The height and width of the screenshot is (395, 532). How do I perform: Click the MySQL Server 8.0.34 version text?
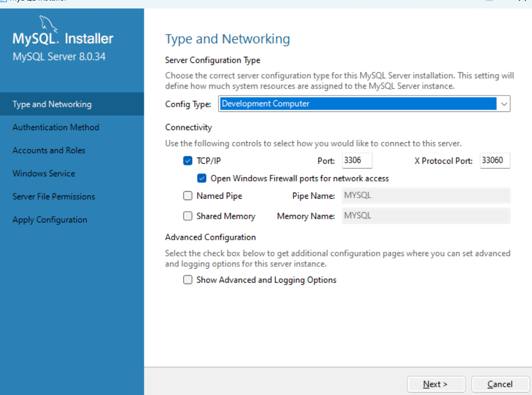point(59,56)
